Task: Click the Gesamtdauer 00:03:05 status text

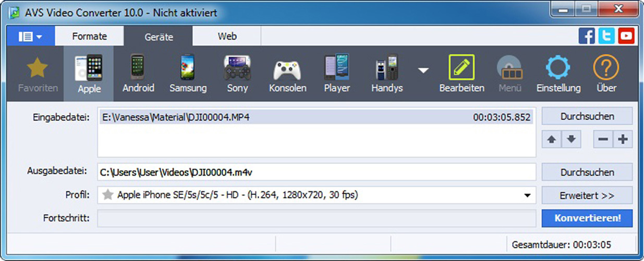Action: click(562, 244)
